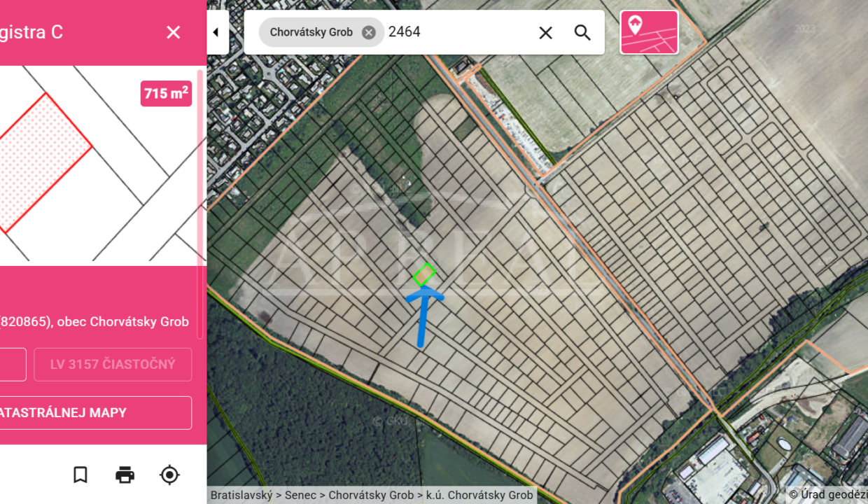This screenshot has width=868, height=504.
Task: Collapse the side panel with the arrow
Action: [x=216, y=32]
